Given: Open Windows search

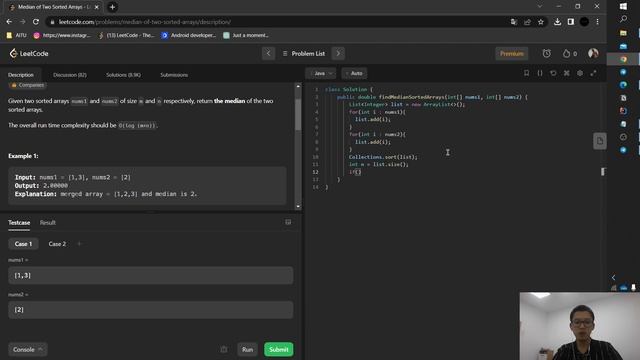Looking at the screenshot, I should (623, 19).
